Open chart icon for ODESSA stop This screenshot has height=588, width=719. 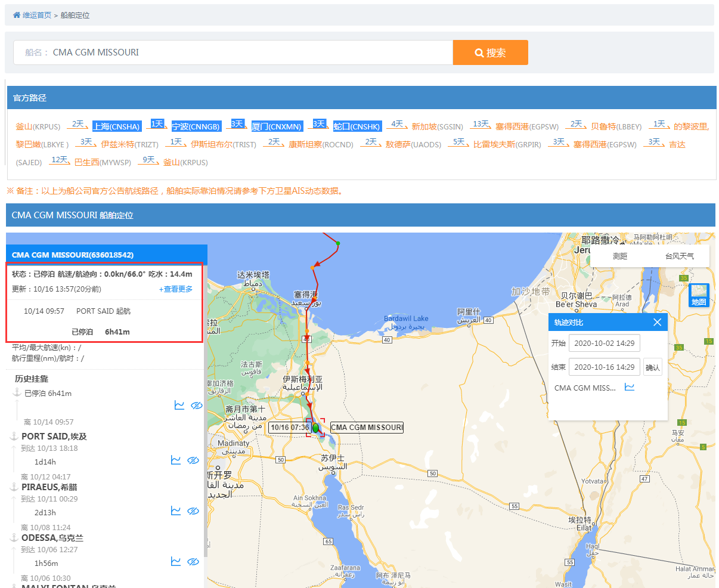(x=176, y=562)
